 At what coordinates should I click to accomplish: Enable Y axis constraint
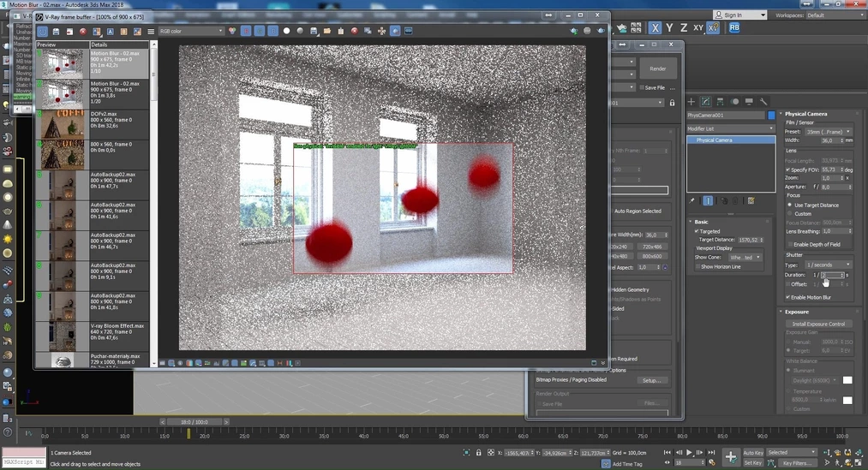pyautogui.click(x=669, y=27)
